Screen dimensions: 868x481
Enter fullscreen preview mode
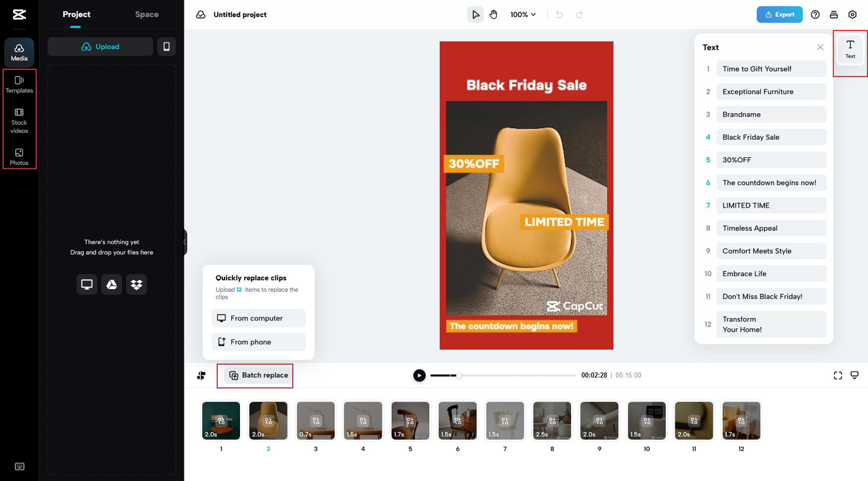click(x=837, y=375)
